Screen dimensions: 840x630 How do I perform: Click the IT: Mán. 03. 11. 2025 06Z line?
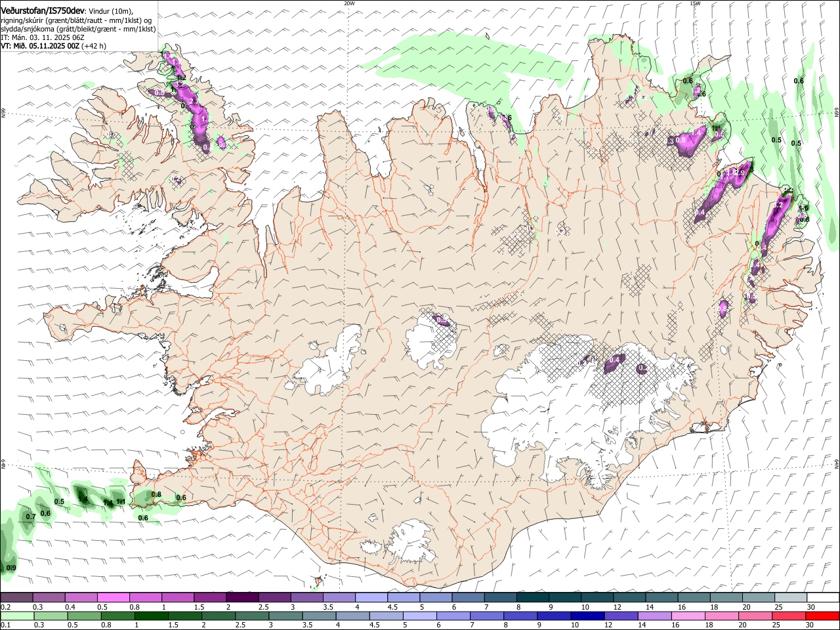43,37
